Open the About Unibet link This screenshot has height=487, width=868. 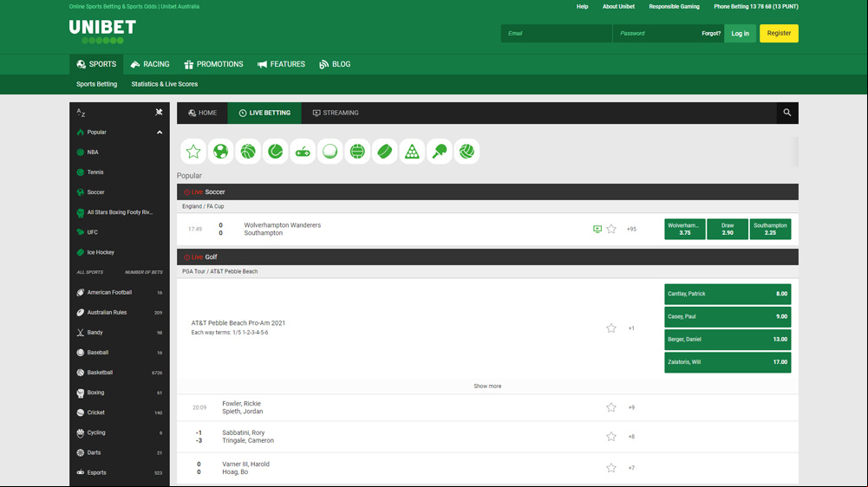coord(618,7)
